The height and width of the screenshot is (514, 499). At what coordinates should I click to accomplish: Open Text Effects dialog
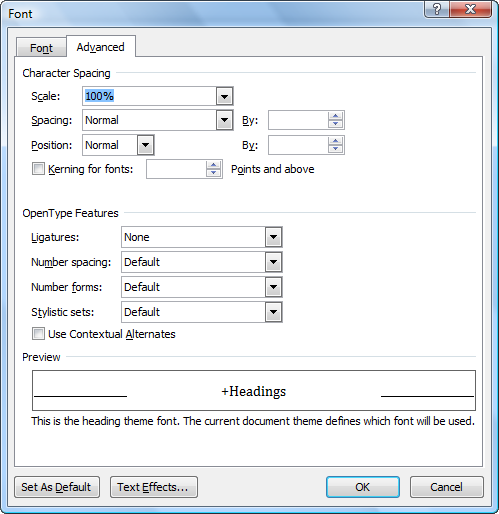(x=154, y=487)
